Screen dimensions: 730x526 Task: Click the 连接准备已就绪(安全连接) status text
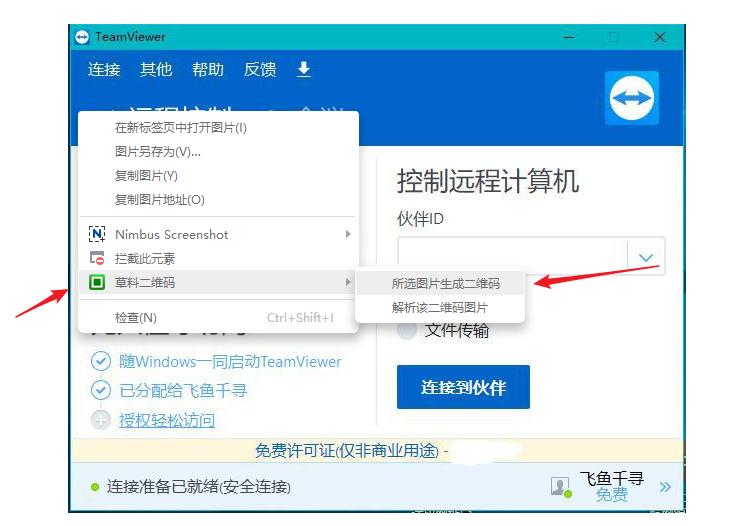tap(199, 487)
